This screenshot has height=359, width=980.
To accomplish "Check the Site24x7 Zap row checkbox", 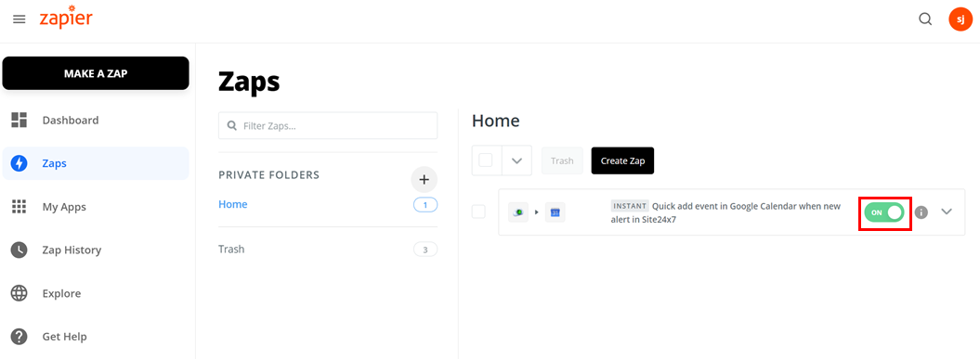I will click(x=478, y=212).
